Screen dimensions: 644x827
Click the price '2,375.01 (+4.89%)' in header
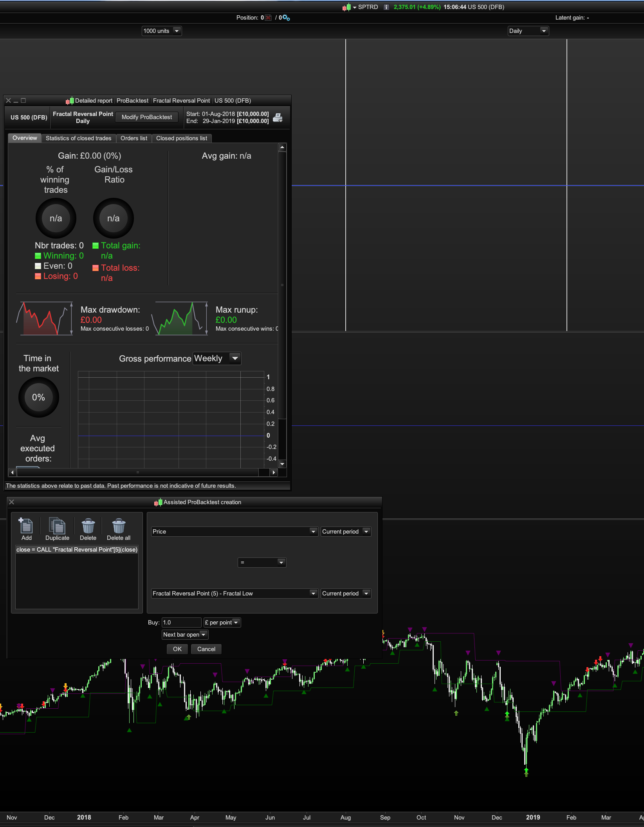pyautogui.click(x=417, y=7)
